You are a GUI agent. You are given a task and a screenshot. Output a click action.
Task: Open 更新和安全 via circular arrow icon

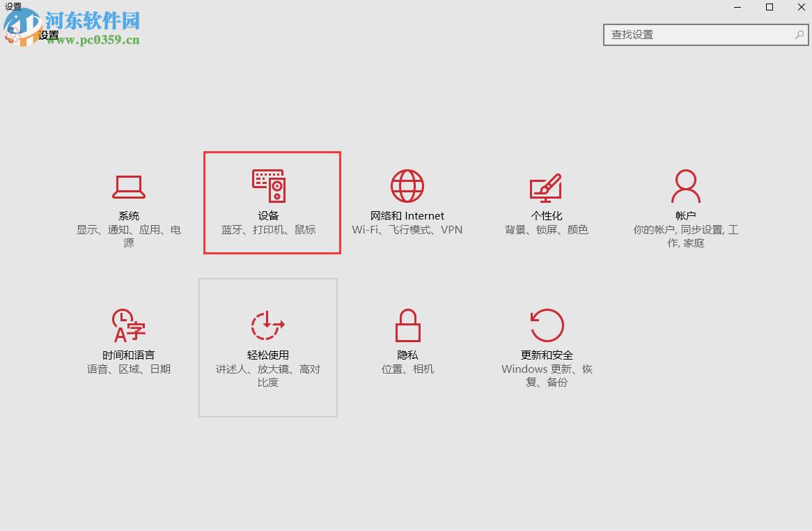tap(547, 325)
